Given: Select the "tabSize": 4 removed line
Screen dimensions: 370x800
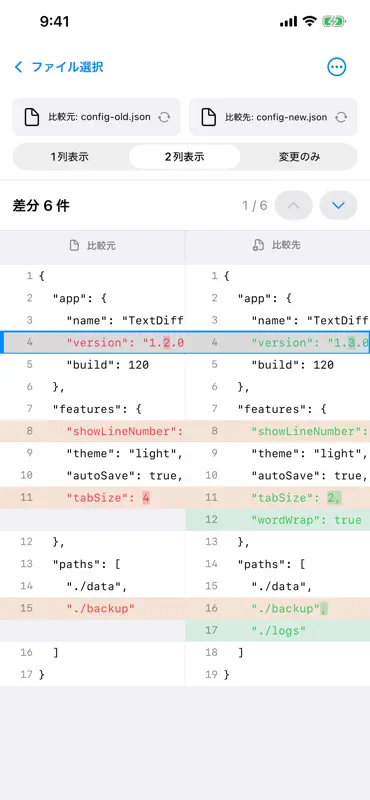Looking at the screenshot, I should coord(92,497).
